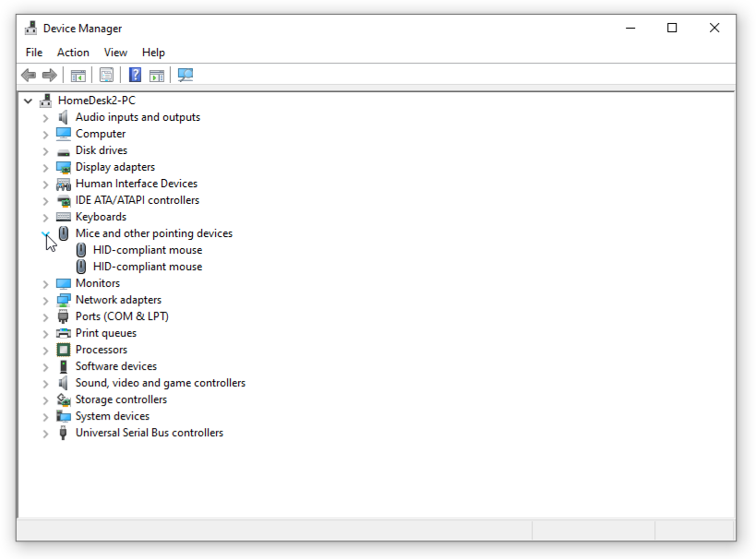The height and width of the screenshot is (559, 756).
Task: Open the View menu
Action: click(115, 53)
